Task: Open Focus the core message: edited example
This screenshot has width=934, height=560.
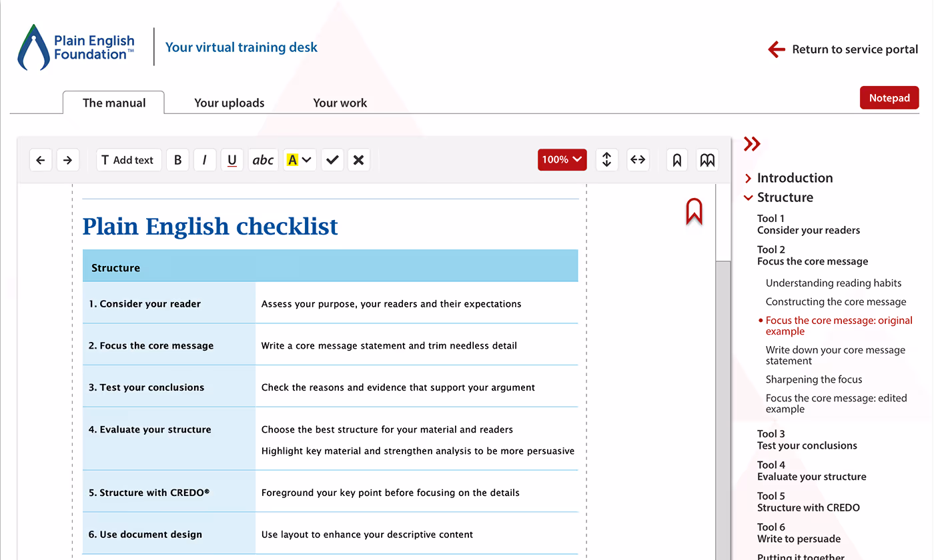Action: [x=836, y=403]
